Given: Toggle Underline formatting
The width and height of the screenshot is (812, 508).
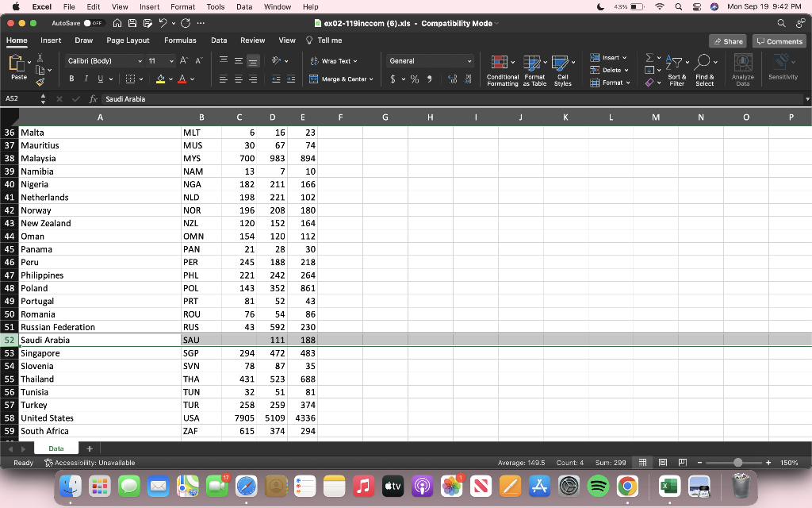Looking at the screenshot, I should pyautogui.click(x=101, y=79).
